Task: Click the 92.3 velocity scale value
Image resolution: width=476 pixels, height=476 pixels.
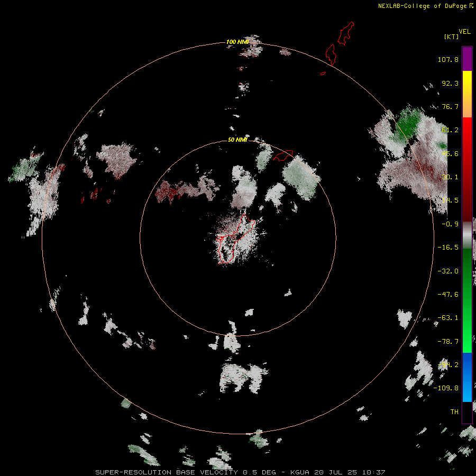Action: click(x=450, y=83)
